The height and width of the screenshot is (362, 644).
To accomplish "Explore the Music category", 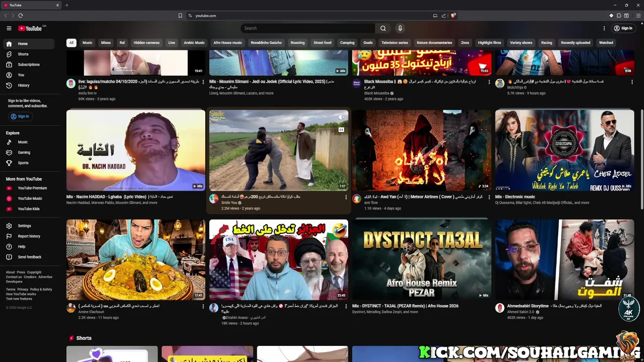I will [28, 142].
